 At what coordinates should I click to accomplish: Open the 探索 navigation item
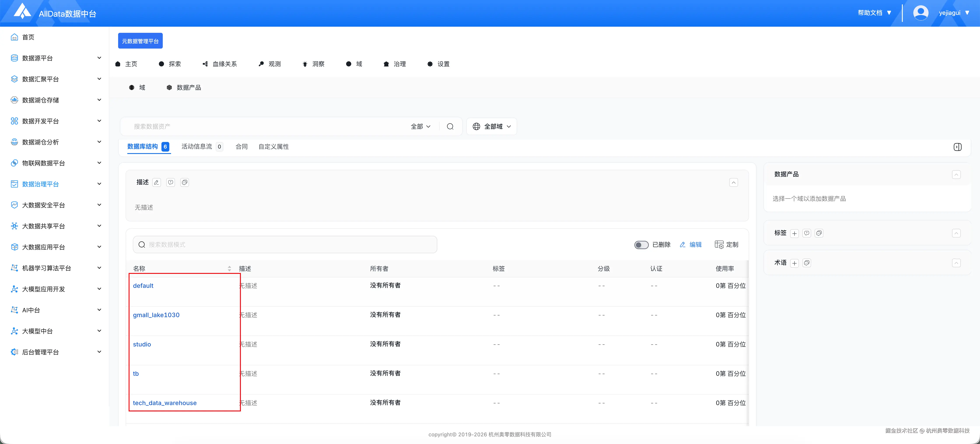point(170,64)
